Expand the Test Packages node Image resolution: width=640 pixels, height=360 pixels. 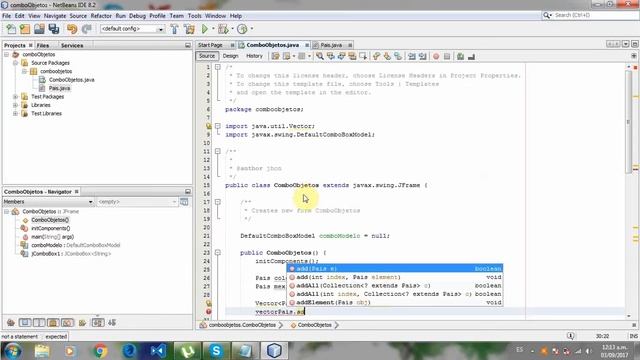[x=16, y=97]
